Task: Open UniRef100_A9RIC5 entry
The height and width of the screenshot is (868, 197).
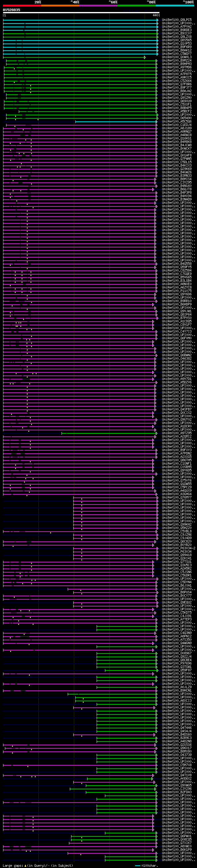Action: [x=177, y=78]
